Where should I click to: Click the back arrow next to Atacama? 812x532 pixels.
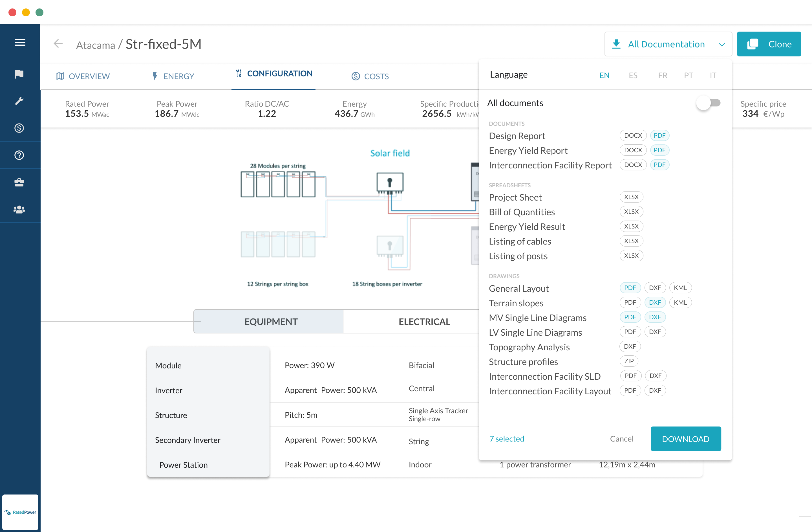click(58, 44)
